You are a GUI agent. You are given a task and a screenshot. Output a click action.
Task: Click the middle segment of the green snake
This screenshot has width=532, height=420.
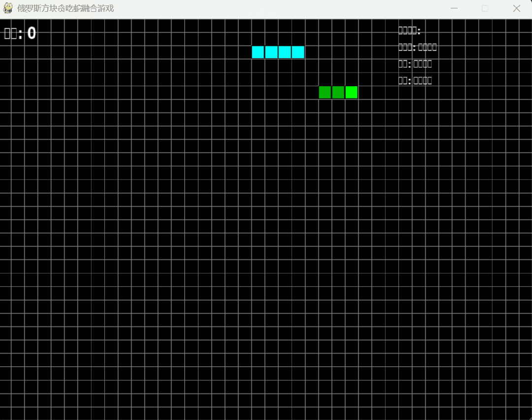tap(338, 92)
